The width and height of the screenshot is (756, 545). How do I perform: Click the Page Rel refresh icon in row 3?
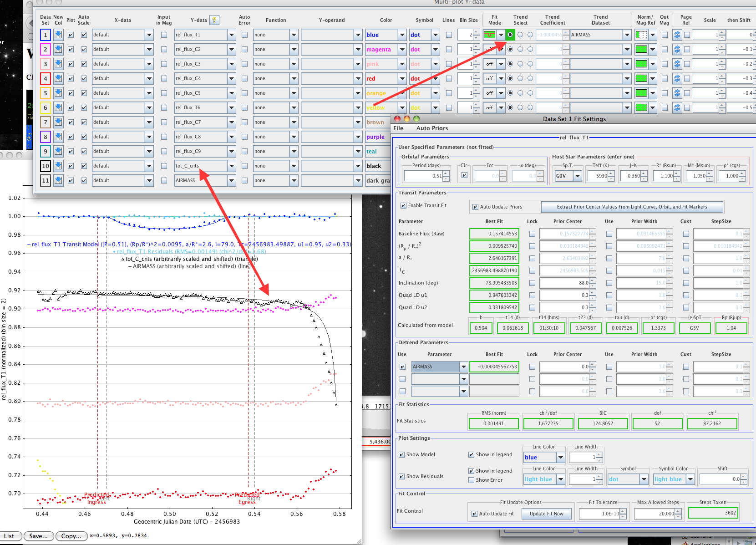(x=677, y=64)
